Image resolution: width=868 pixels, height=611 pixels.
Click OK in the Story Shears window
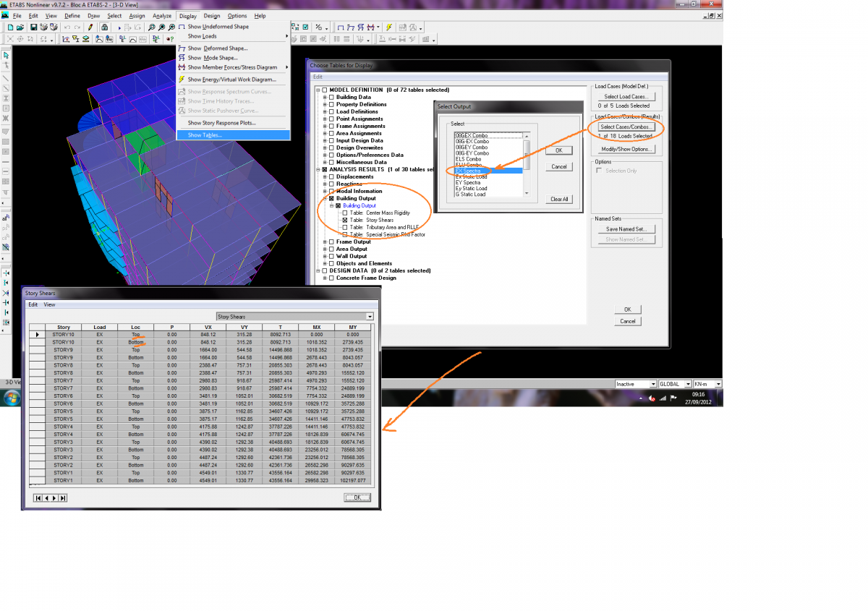pyautogui.click(x=357, y=497)
